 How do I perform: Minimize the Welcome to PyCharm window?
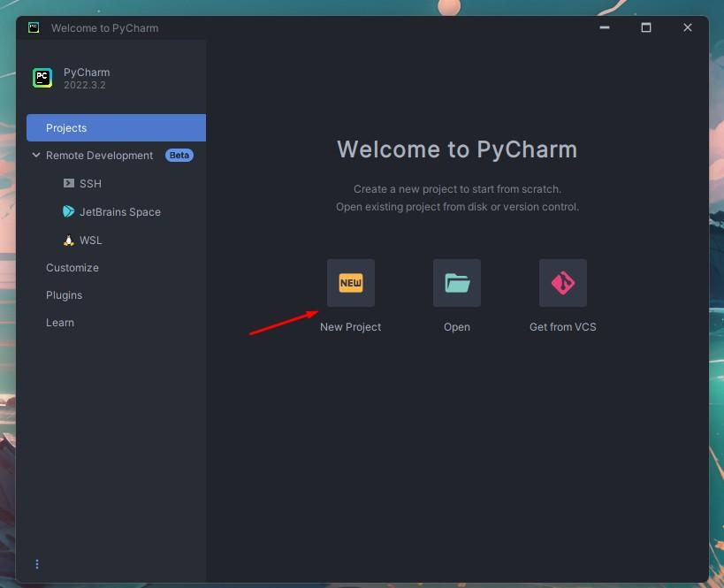tap(605, 27)
